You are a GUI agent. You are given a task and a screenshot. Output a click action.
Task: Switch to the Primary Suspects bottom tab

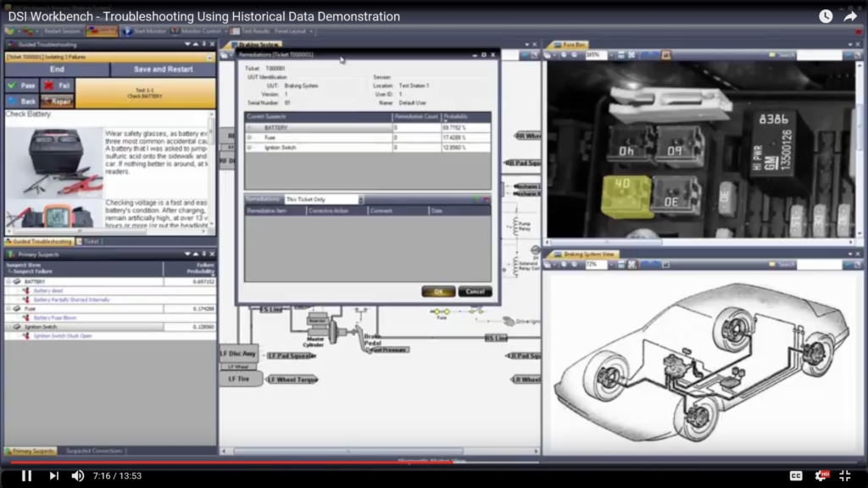pyautogui.click(x=31, y=451)
